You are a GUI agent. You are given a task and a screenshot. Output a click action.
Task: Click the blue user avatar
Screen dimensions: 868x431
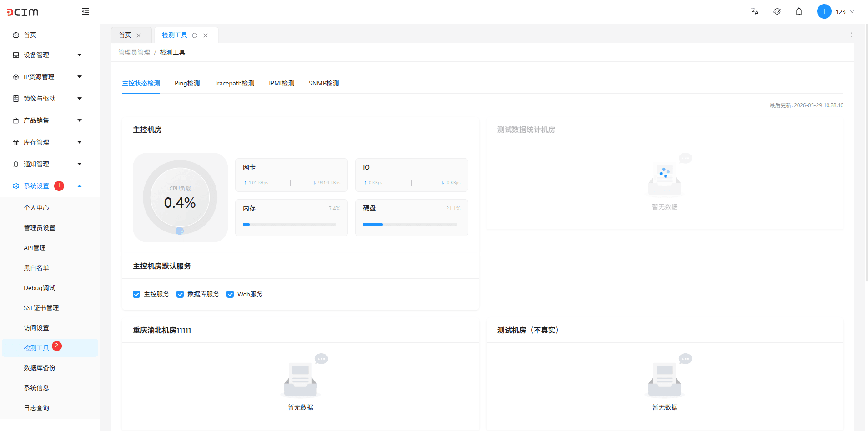pyautogui.click(x=824, y=11)
